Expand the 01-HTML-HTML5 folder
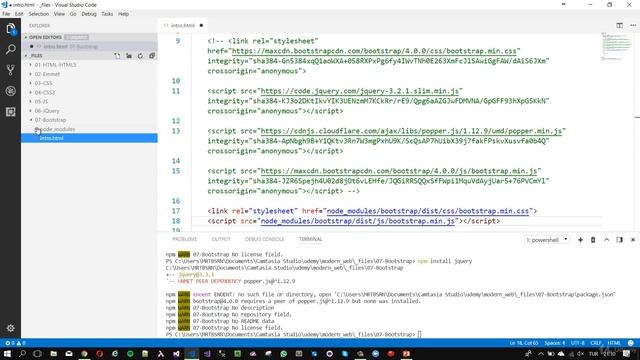Image resolution: width=640 pixels, height=360 pixels. [31, 64]
